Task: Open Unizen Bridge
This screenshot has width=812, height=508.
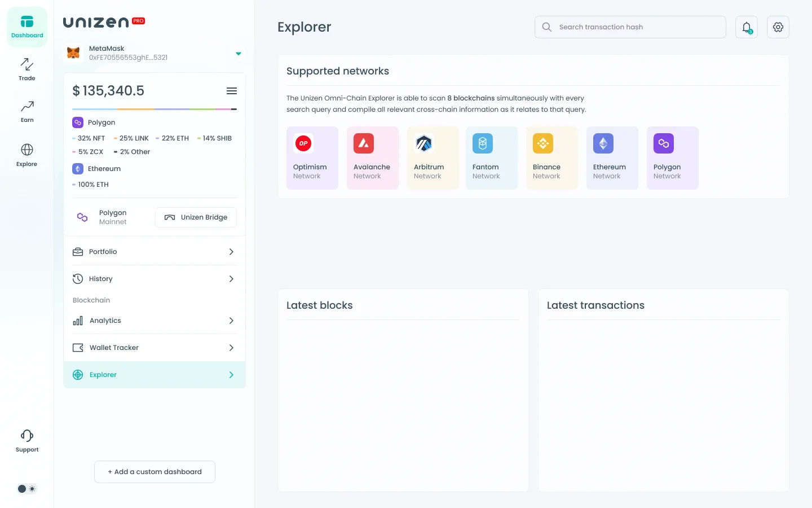Action: pos(196,217)
